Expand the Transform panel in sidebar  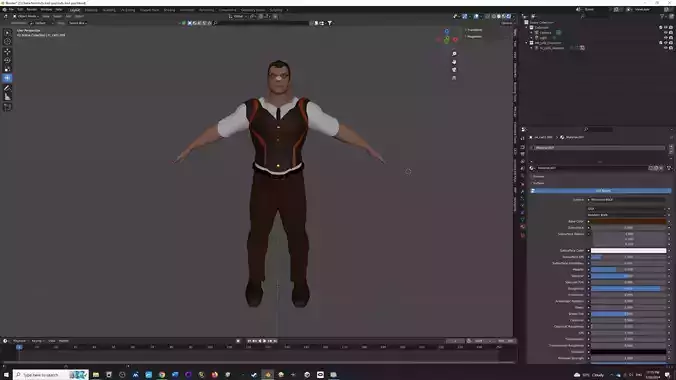[x=474, y=30]
